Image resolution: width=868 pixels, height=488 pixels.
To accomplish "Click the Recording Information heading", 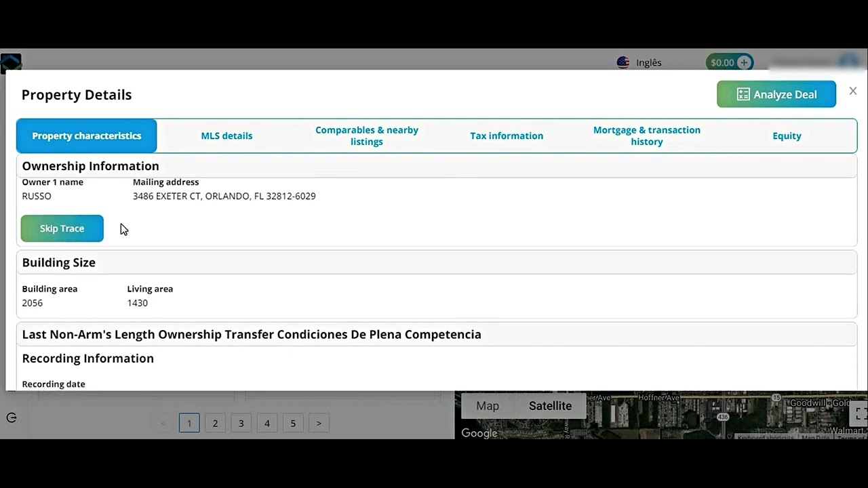I will (87, 359).
